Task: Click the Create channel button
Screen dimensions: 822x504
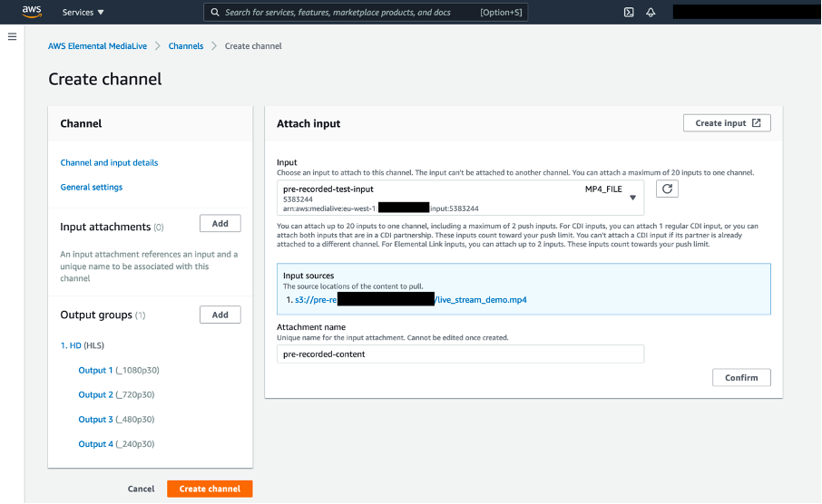Action: pyautogui.click(x=210, y=489)
